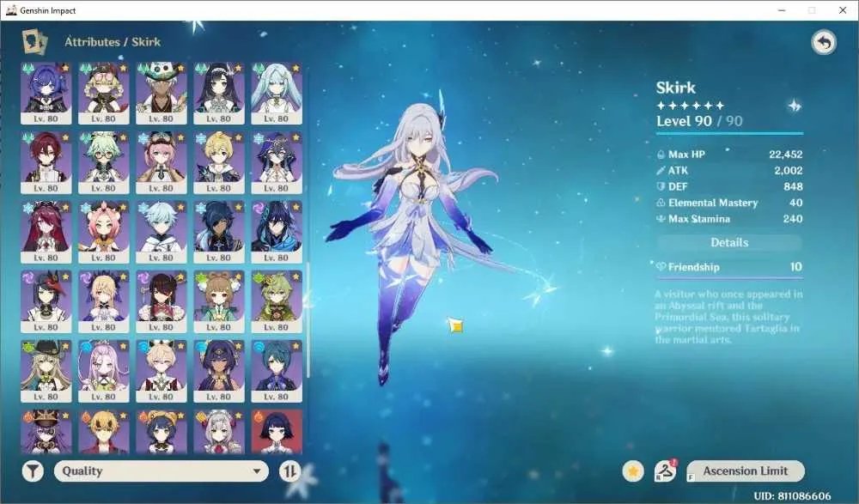
Task: Click the Ascension Limit button
Action: pyautogui.click(x=745, y=471)
